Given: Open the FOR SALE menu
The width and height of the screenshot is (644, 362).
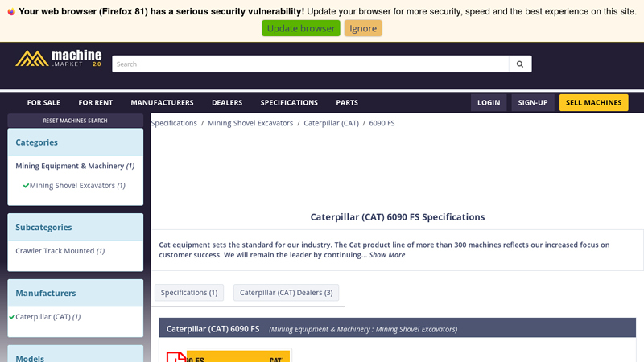Looking at the screenshot, I should click(x=43, y=103).
